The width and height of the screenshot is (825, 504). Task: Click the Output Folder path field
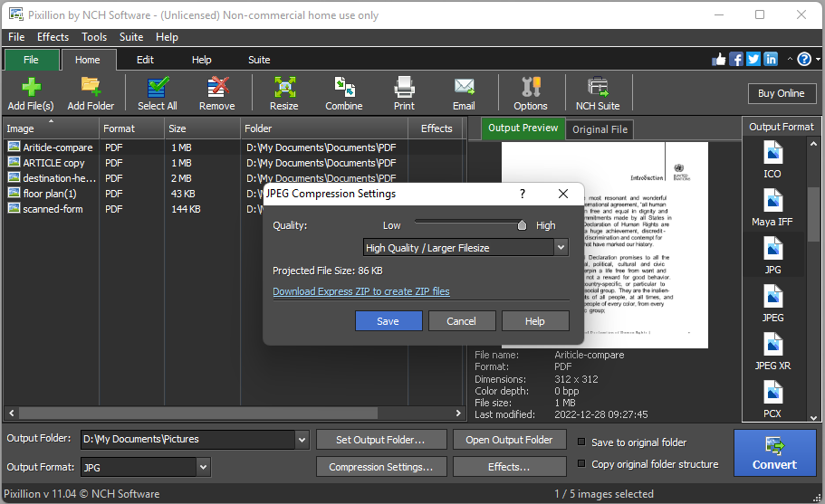[188, 440]
